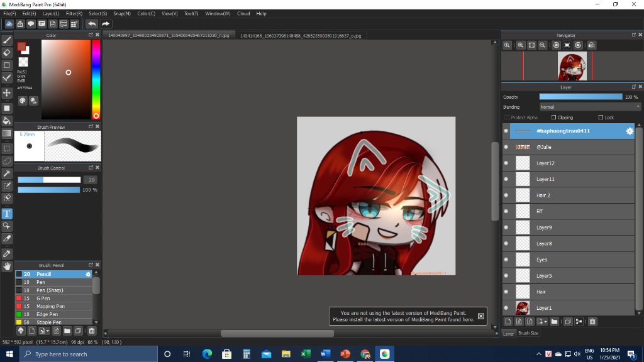The width and height of the screenshot is (644, 362).
Task: Switch to second image tab 140414168
Action: (x=301, y=36)
